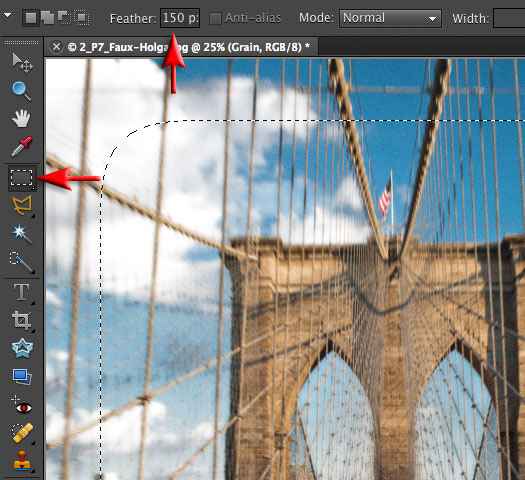Select the Move tool
Image resolution: width=525 pixels, height=480 pixels.
point(22,63)
